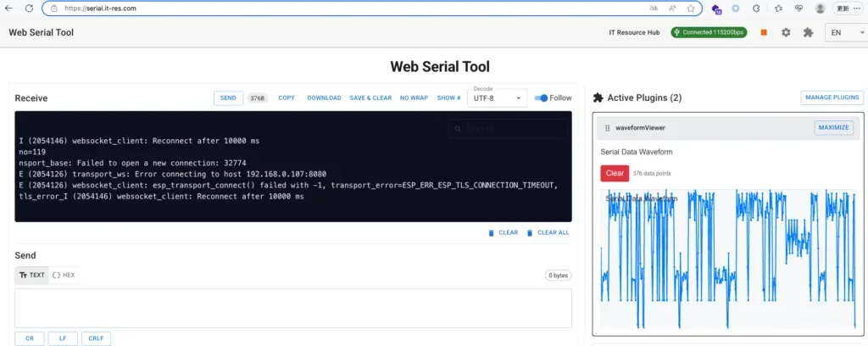The image size is (868, 346).
Task: Click the CLEAR button with trash icon
Action: (x=504, y=232)
